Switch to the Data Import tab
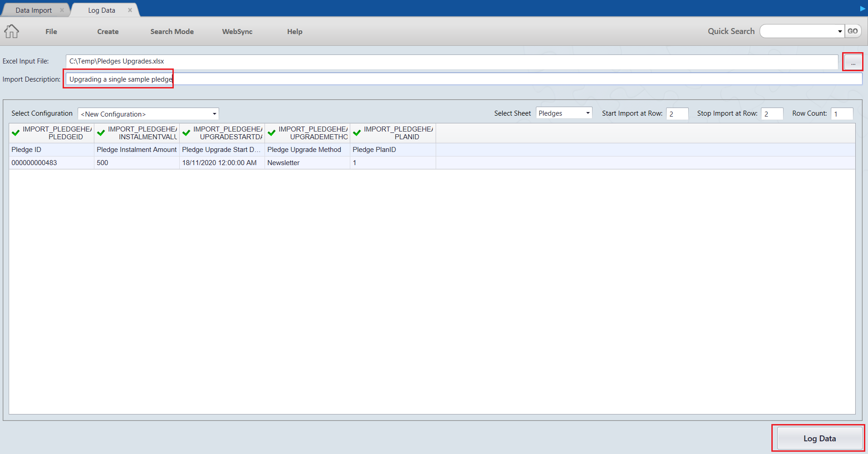The height and width of the screenshot is (454, 868). (34, 10)
